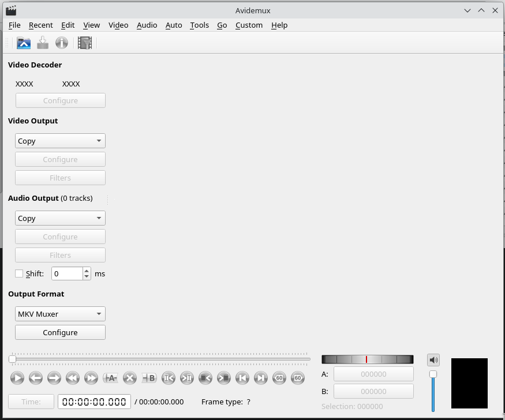Open the Help menu
Image resolution: width=505 pixels, height=420 pixels.
(x=279, y=25)
